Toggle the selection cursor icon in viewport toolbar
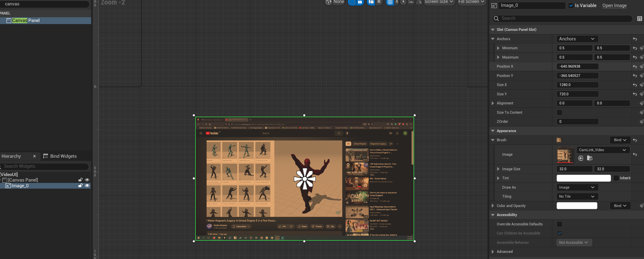644x259 pixels. (x=403, y=2)
